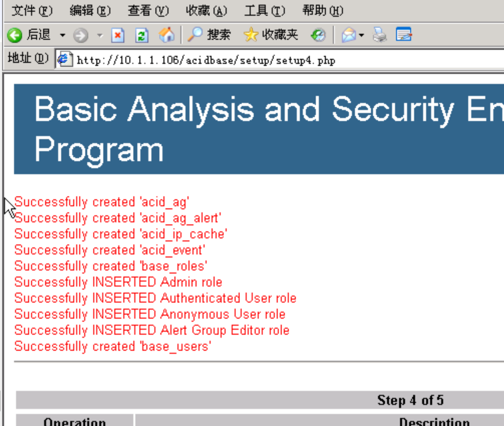Image resolution: width=504 pixels, height=426 pixels.
Task: Expand Back button history dropdown arrow
Action: point(63,35)
